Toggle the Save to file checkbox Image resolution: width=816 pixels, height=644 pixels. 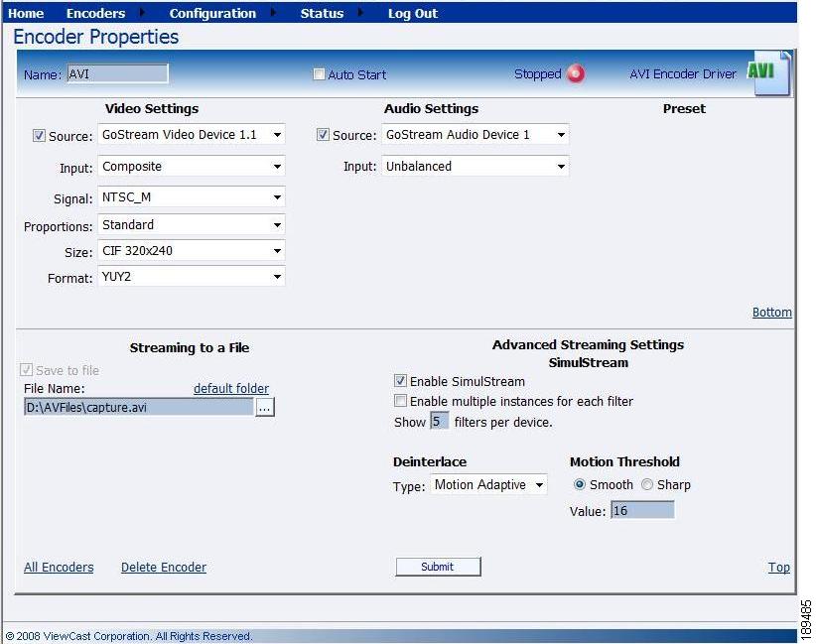pos(26,370)
